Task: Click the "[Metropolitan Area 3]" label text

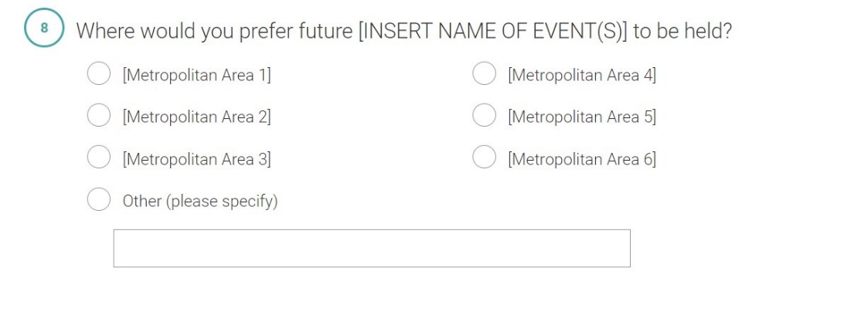Action: pos(197,159)
